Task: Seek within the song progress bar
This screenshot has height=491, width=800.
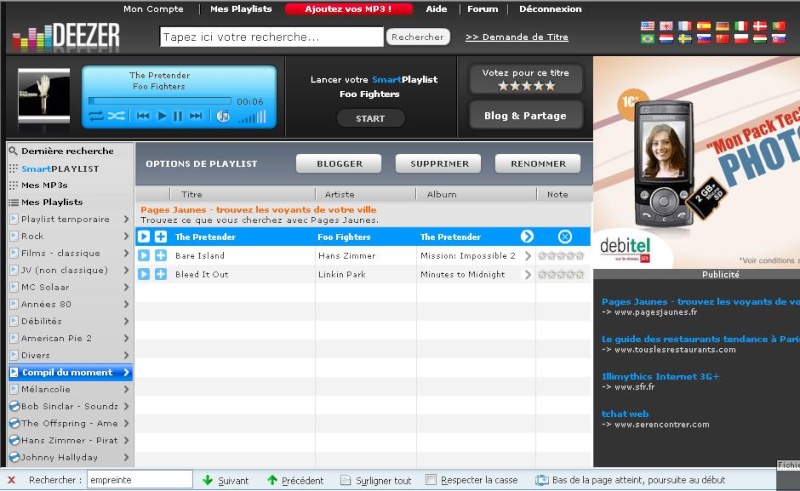Action: (x=160, y=101)
